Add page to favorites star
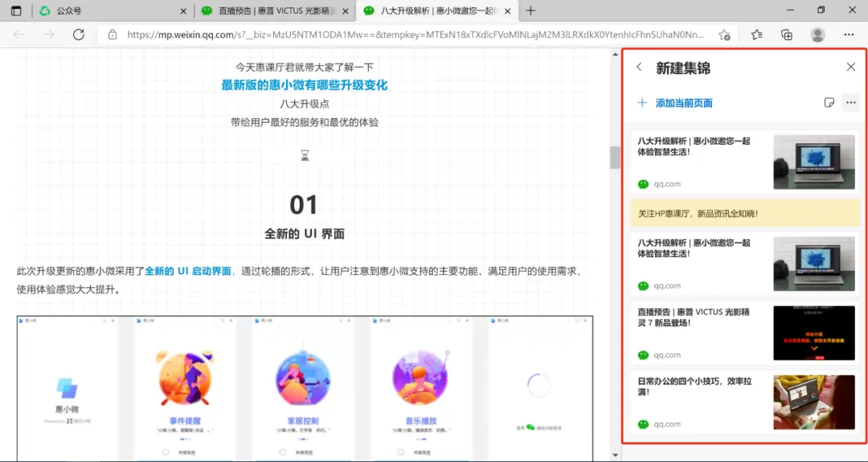Screen dimensions: 868x462 pos(724,35)
